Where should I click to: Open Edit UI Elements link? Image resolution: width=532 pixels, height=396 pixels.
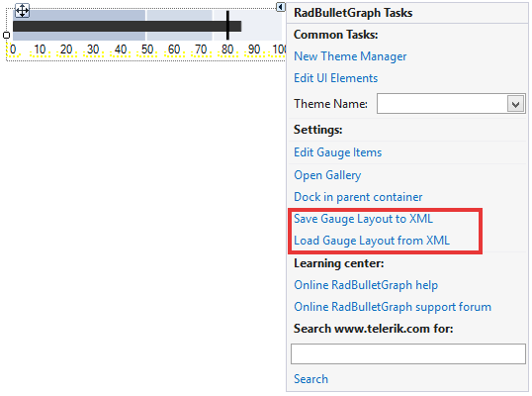pyautogui.click(x=335, y=78)
